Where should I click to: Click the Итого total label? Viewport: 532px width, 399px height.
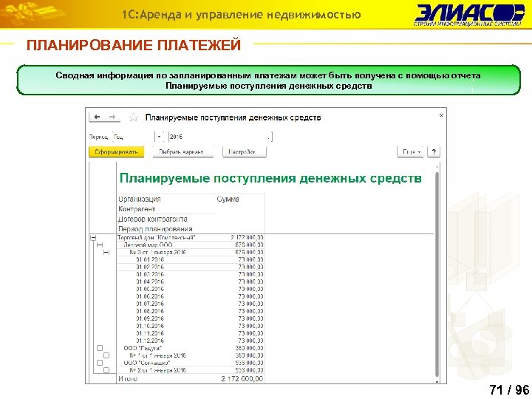pyautogui.click(x=128, y=378)
